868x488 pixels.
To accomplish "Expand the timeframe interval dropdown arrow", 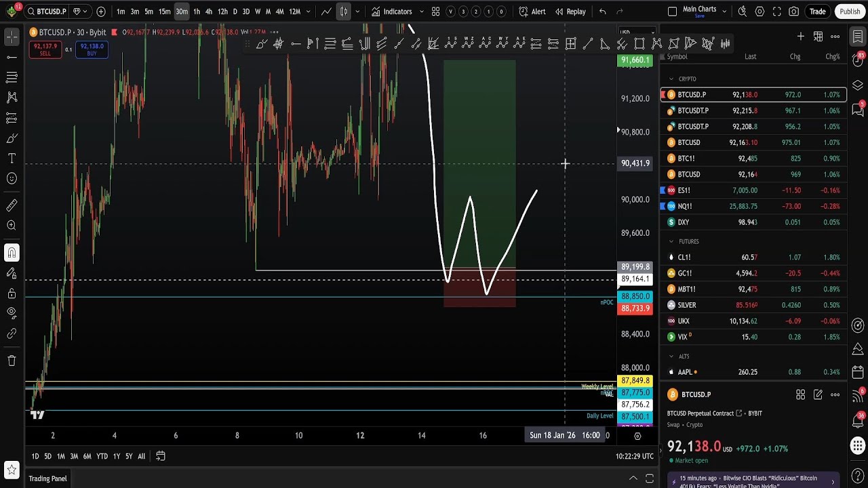I will (x=309, y=12).
